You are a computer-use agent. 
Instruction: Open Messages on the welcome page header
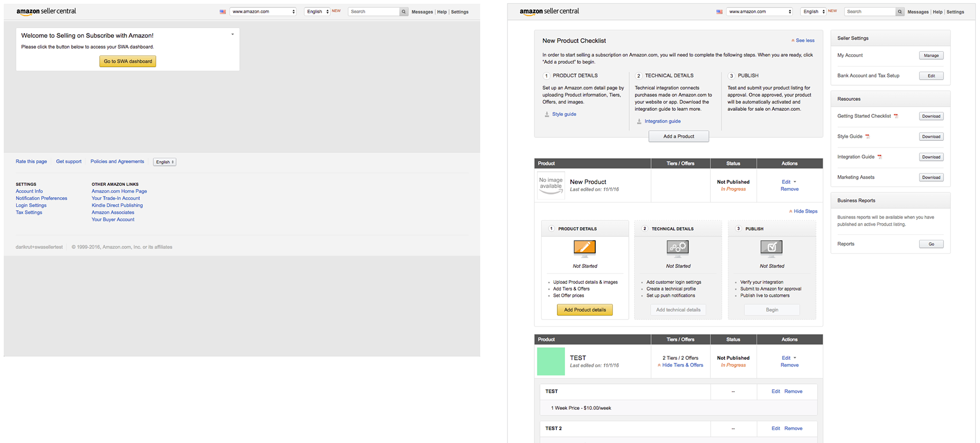(422, 12)
